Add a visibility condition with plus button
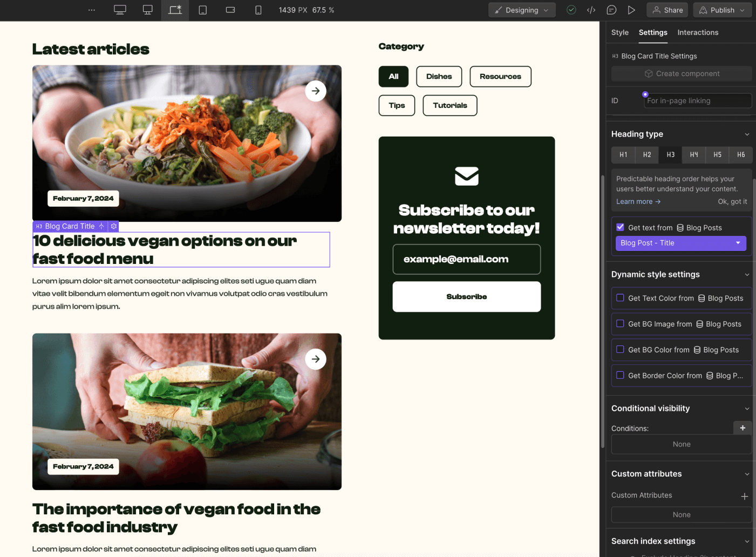The width and height of the screenshot is (756, 557). point(743,428)
